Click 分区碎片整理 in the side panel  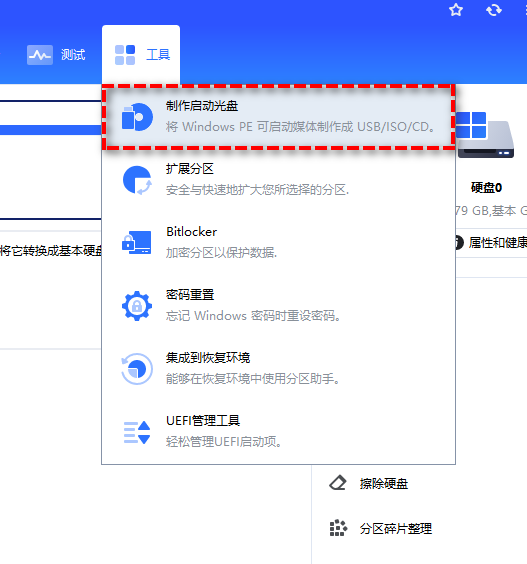(x=396, y=529)
